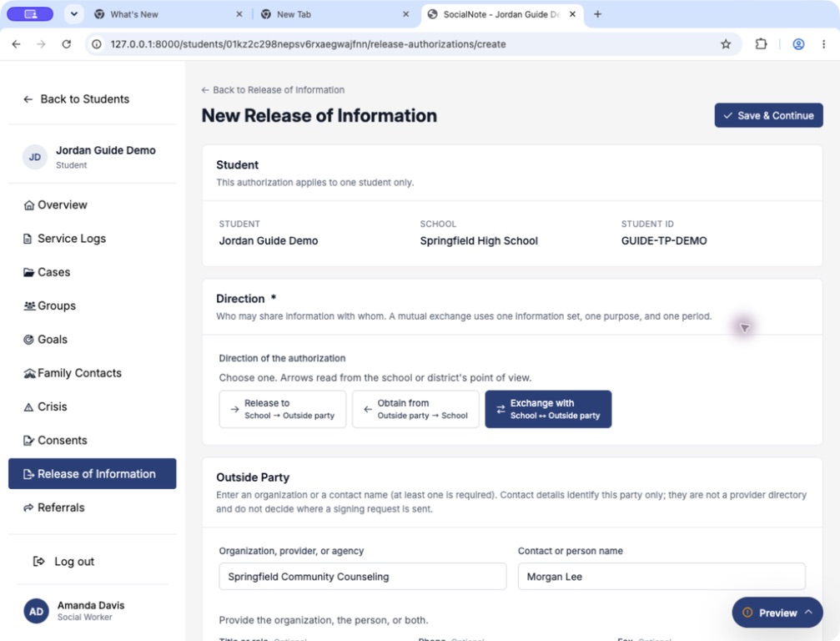Screen dimensions: 840x641
Task: Click the Outside Party heading
Action: coord(253,477)
